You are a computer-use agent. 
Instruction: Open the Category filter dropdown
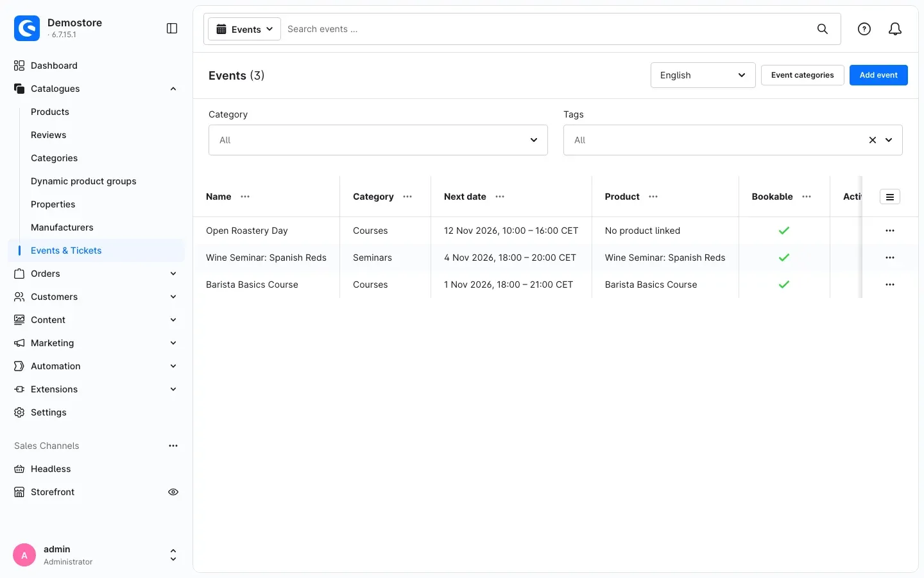[x=378, y=140]
